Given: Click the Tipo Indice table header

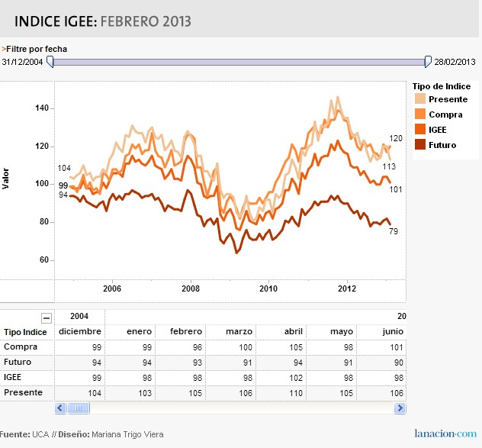Looking at the screenshot, I should click(25, 332).
